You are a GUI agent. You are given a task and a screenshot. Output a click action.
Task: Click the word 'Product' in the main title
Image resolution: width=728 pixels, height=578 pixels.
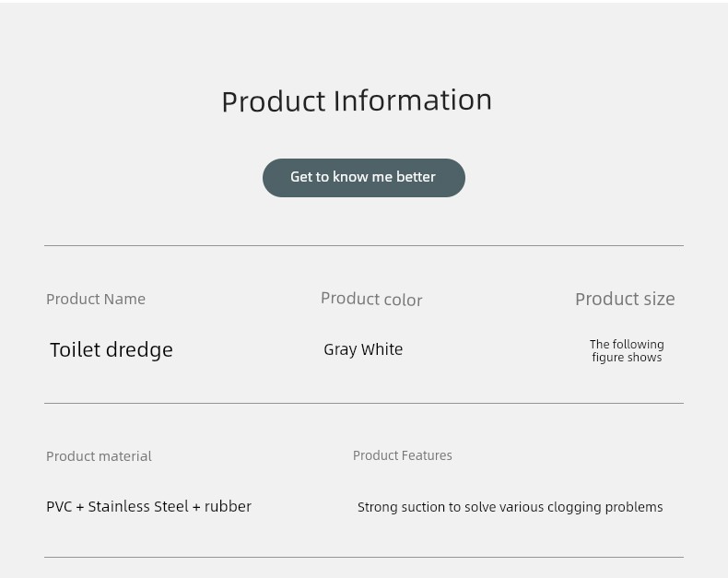pos(274,101)
